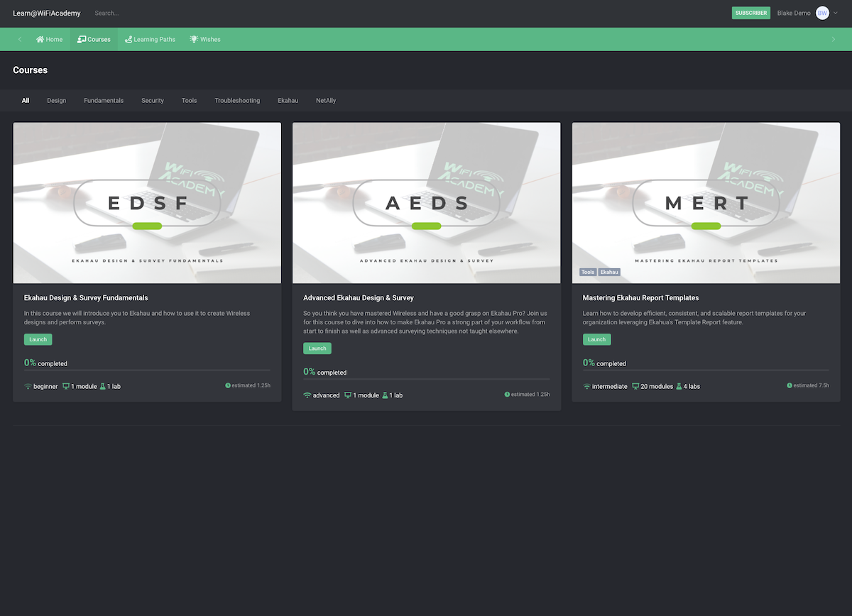
Task: Click Advanced Ekahau Design & Survey title
Action: [359, 298]
